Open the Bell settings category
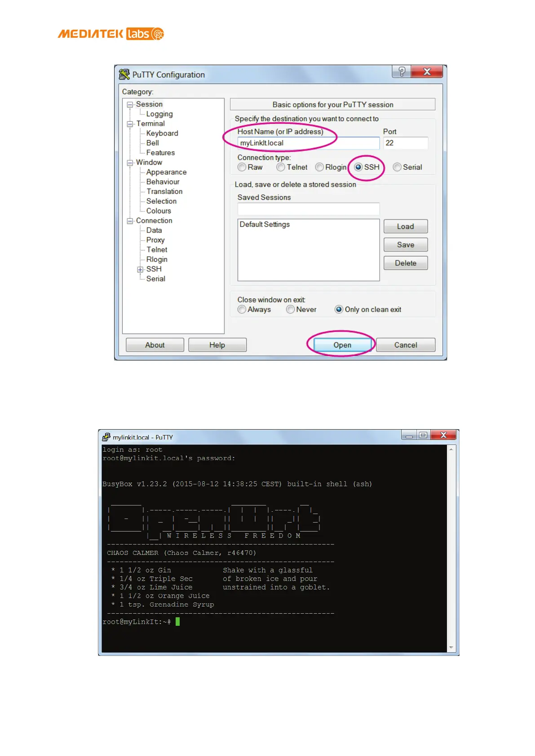The width and height of the screenshot is (535, 756). (153, 143)
